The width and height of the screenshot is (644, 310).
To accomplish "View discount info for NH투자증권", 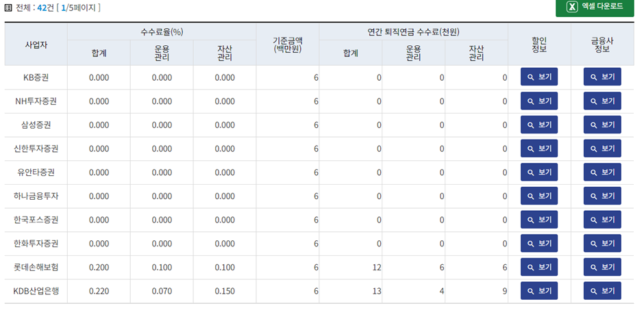I will point(539,101).
